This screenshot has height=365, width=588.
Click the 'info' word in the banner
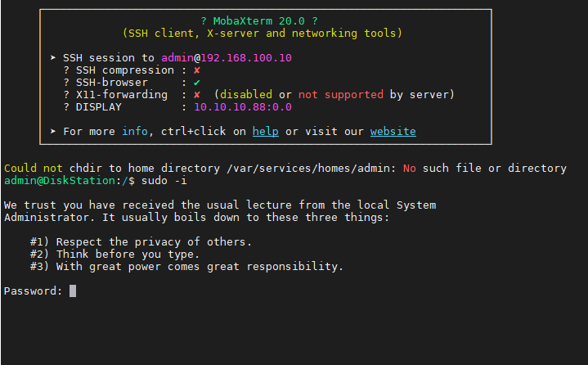(x=135, y=131)
